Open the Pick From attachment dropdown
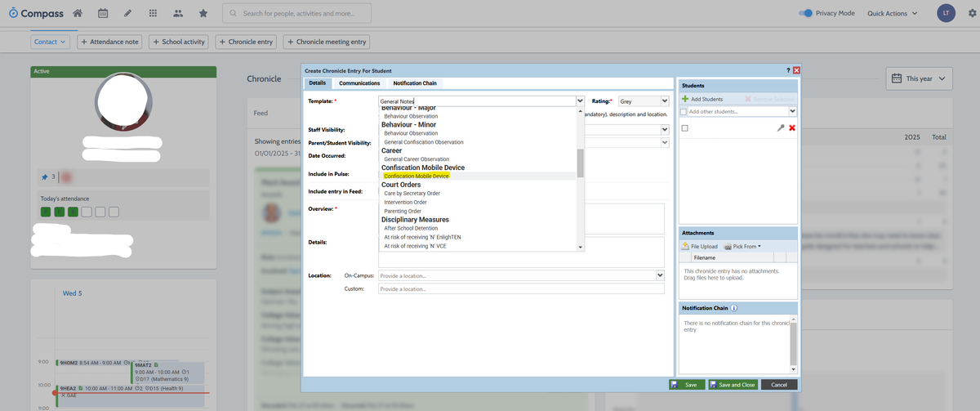980x411 pixels. point(742,246)
